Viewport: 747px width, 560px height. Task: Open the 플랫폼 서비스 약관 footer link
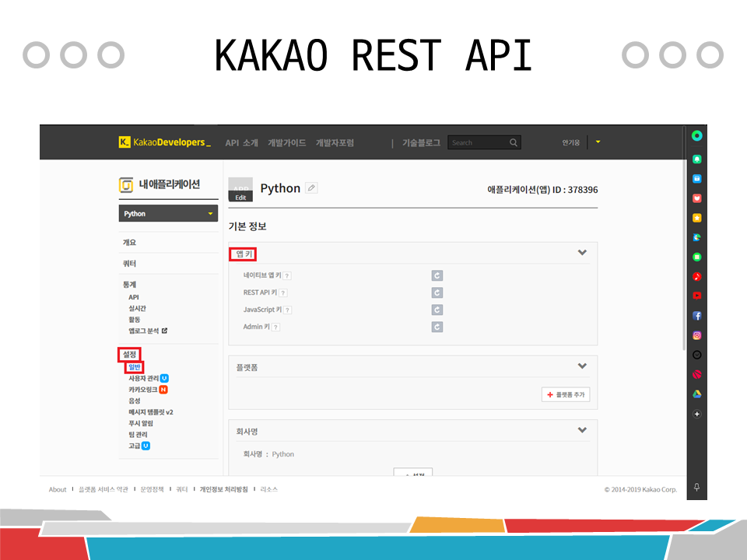point(103,489)
